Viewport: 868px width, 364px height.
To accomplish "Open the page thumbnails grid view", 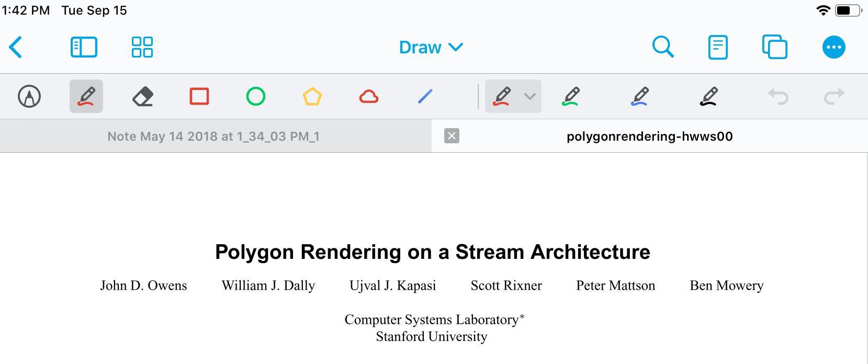I will point(142,47).
